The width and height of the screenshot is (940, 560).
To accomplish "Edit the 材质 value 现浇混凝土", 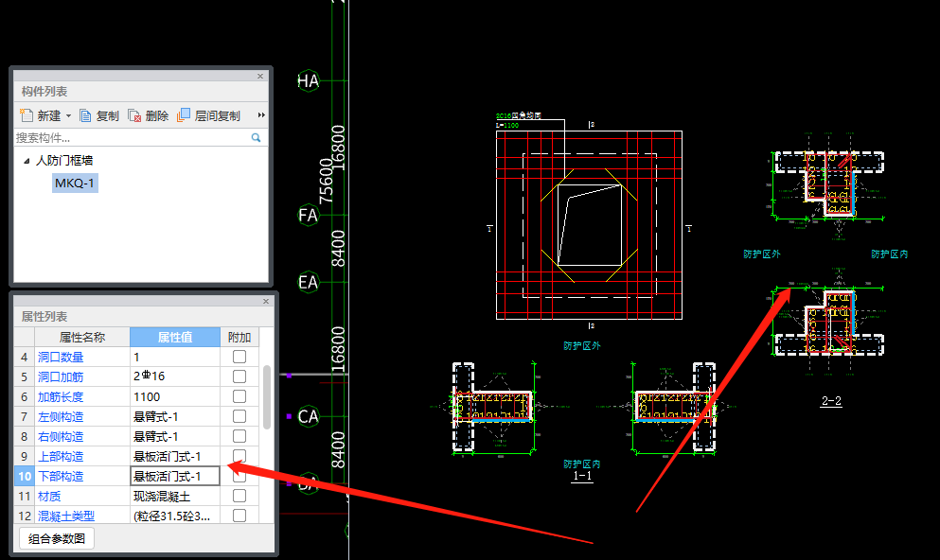I will point(175,496).
